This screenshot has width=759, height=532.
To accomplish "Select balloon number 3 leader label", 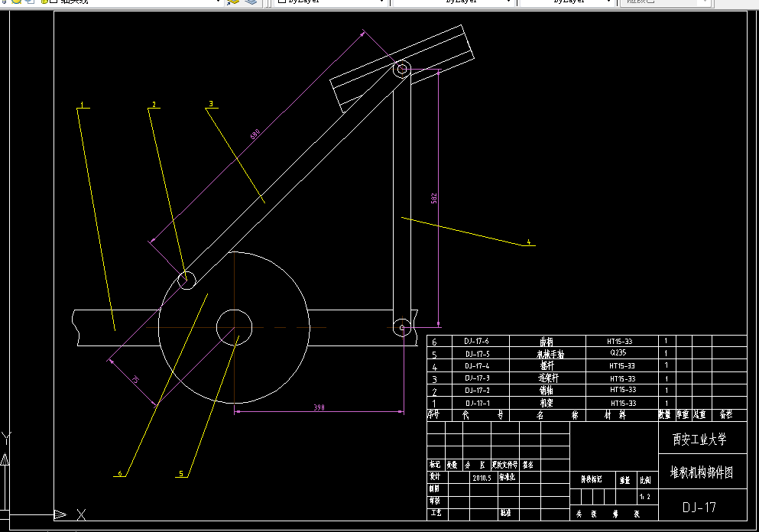I will (211, 104).
